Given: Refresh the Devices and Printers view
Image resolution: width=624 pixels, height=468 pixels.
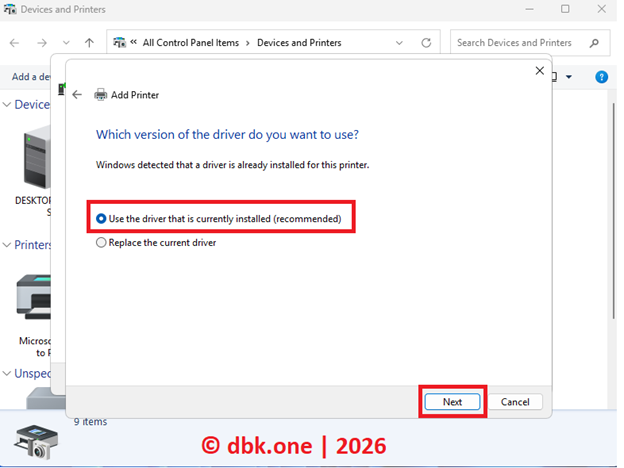Looking at the screenshot, I should 427,43.
